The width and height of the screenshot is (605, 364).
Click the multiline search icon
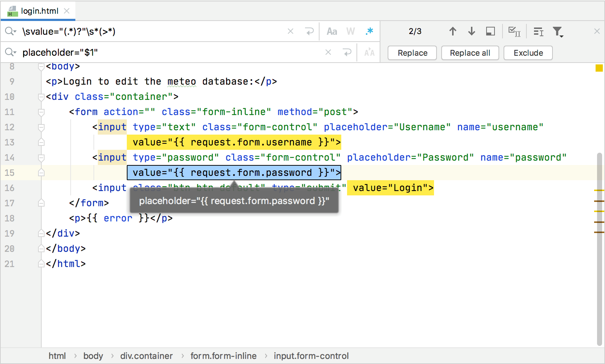538,32
